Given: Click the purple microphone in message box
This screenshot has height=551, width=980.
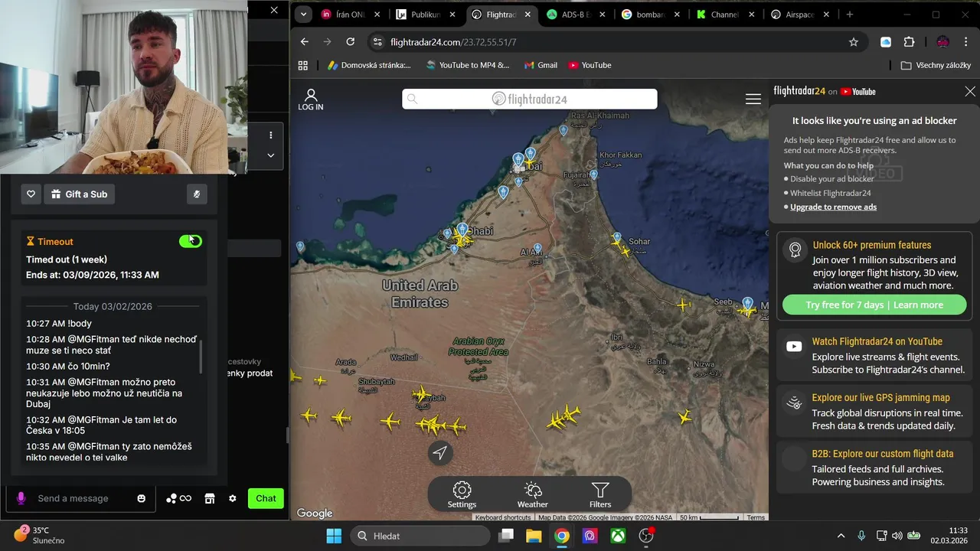Looking at the screenshot, I should tap(21, 498).
